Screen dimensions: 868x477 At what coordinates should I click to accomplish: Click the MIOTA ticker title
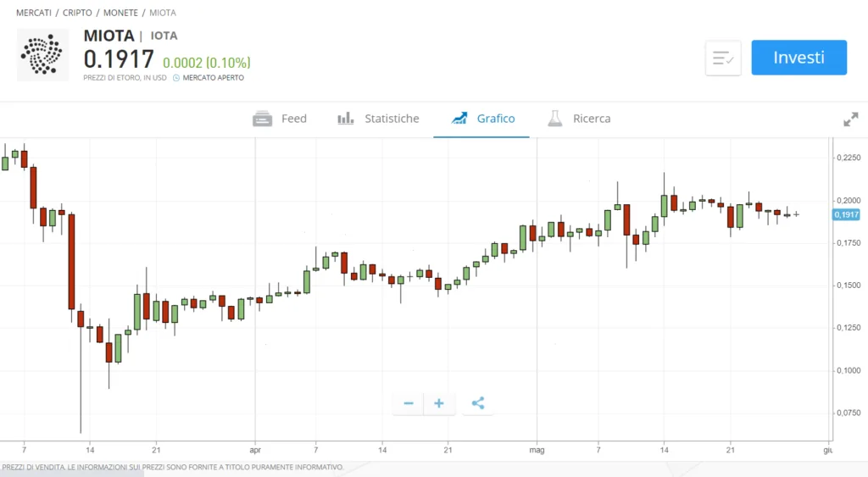click(x=109, y=36)
